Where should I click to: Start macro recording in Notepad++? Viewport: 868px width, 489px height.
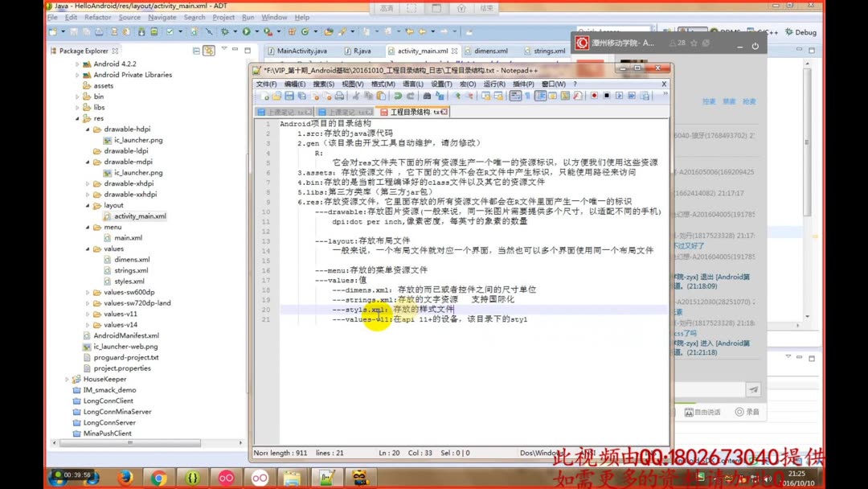[593, 96]
